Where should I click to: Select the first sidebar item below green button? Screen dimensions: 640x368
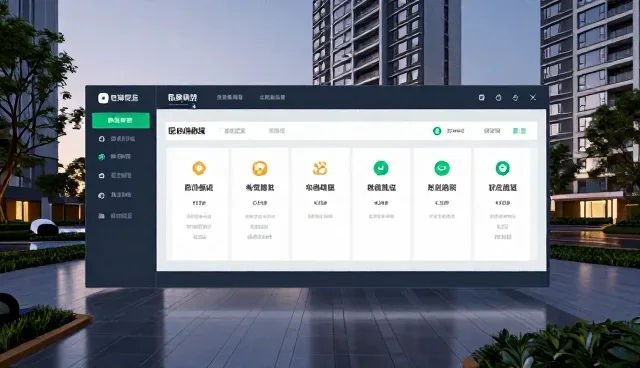[x=118, y=139]
